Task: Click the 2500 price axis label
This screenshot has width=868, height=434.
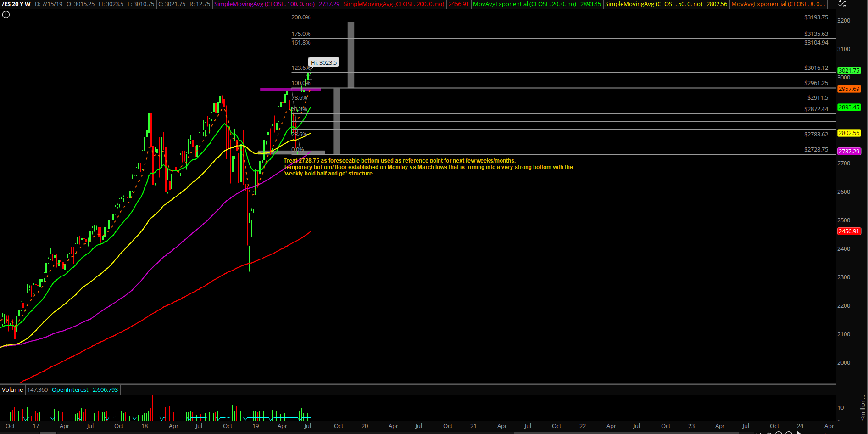Action: pyautogui.click(x=844, y=220)
